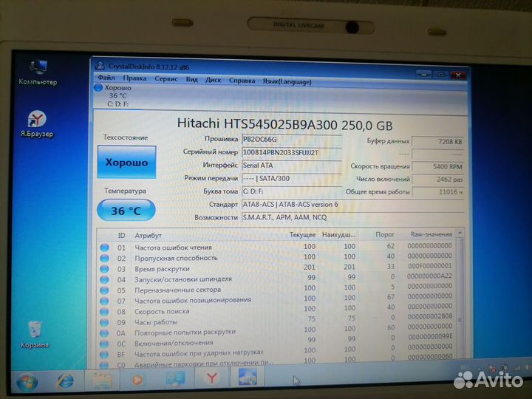Click the 36 °C temperature button

[126, 211]
